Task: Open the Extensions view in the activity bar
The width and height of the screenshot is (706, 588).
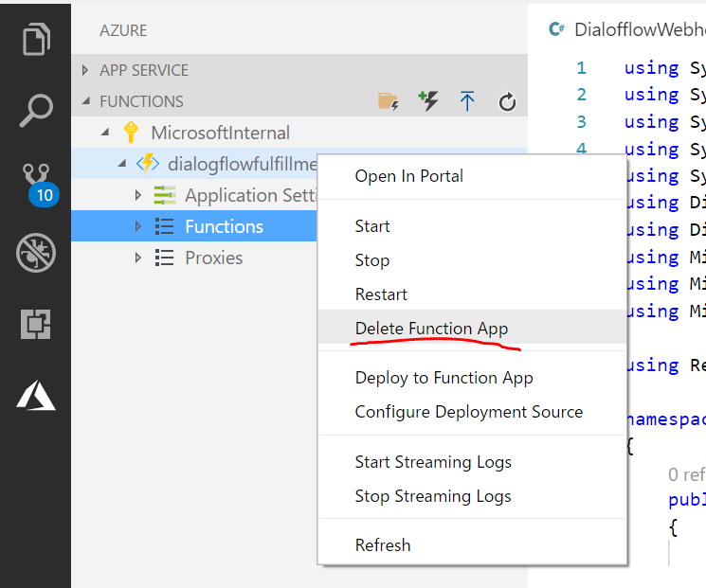Action: [x=36, y=324]
